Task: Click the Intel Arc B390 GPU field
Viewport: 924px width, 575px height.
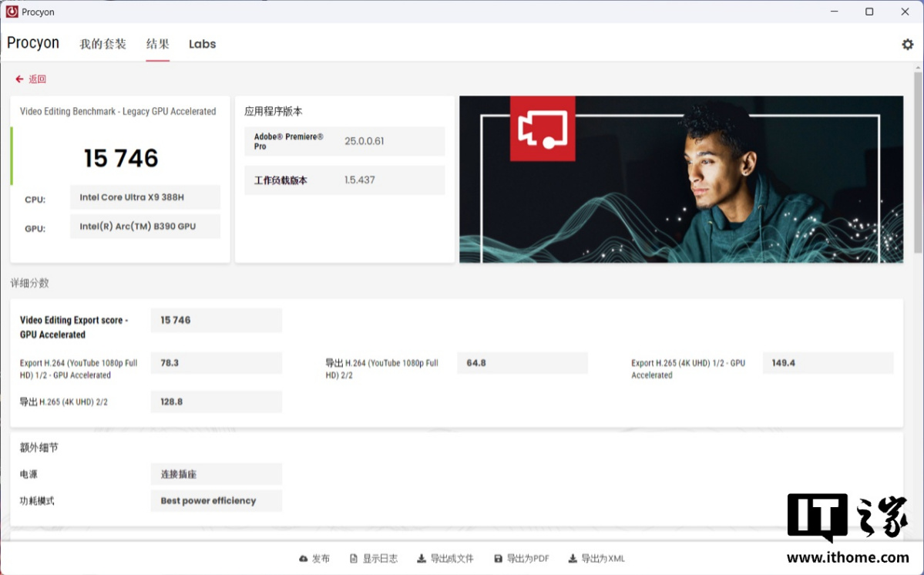Action: pos(145,226)
